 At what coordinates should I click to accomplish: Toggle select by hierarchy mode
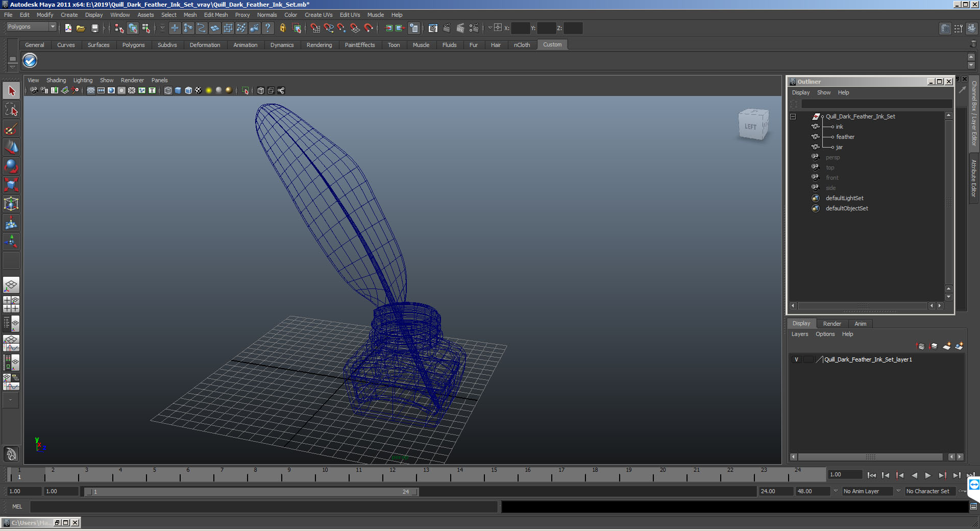click(x=119, y=28)
